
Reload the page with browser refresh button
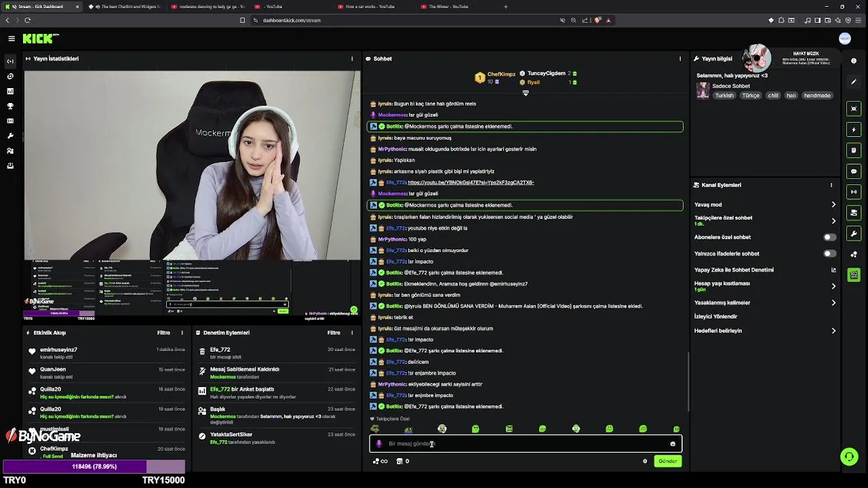27,20
